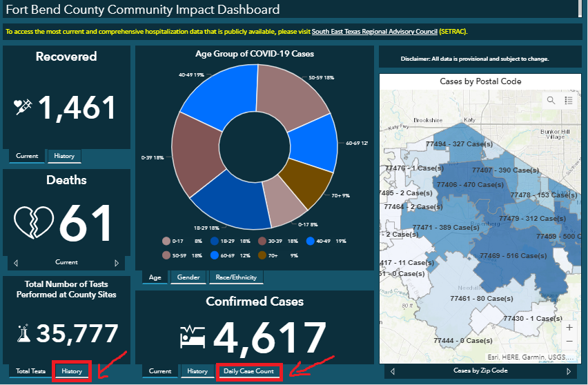Open the map legend list icon
This screenshot has height=385, width=588.
coord(569,101)
